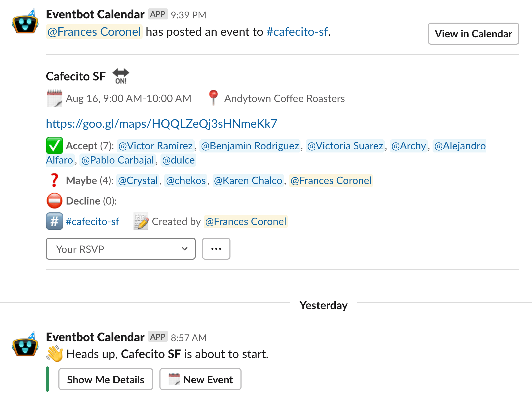532x398 pixels.
Task: Click the blue hash channel icon
Action: click(54, 221)
